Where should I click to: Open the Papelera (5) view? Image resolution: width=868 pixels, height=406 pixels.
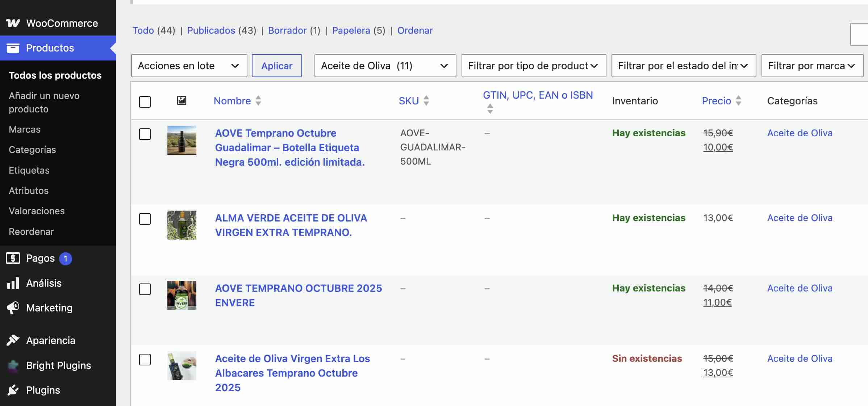[x=359, y=30]
